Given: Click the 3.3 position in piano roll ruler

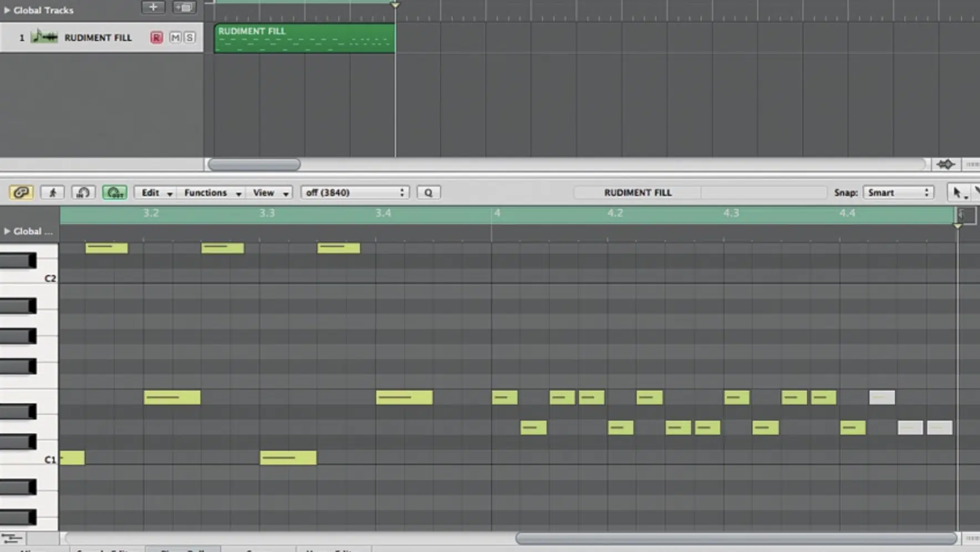Looking at the screenshot, I should point(267,213).
